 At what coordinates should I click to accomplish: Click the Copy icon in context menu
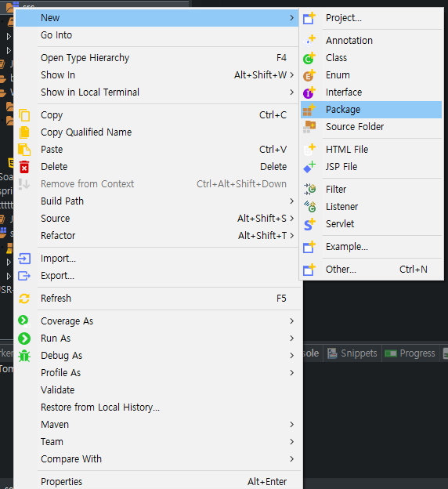pyautogui.click(x=24, y=115)
